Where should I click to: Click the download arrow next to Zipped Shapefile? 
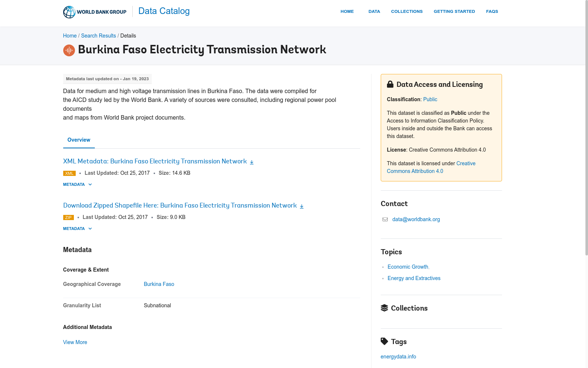click(302, 206)
